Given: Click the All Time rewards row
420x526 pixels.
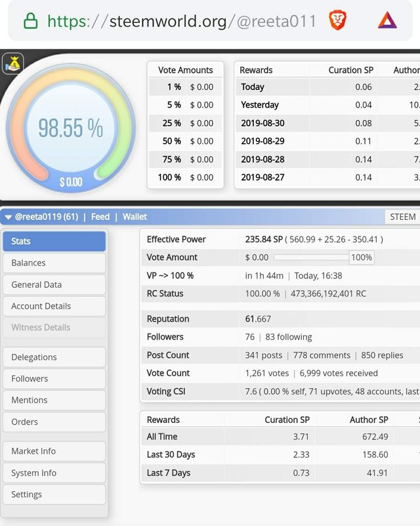Looking at the screenshot, I should (280, 437).
